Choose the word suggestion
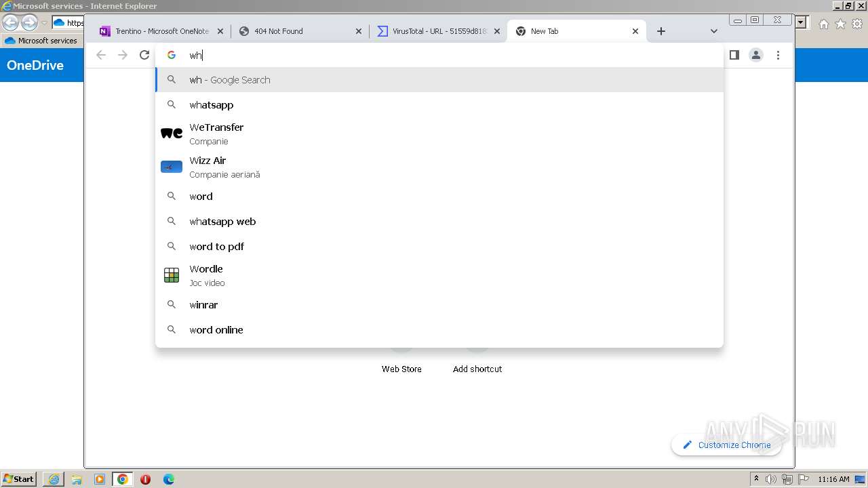This screenshot has width=868, height=488. pos(439,197)
